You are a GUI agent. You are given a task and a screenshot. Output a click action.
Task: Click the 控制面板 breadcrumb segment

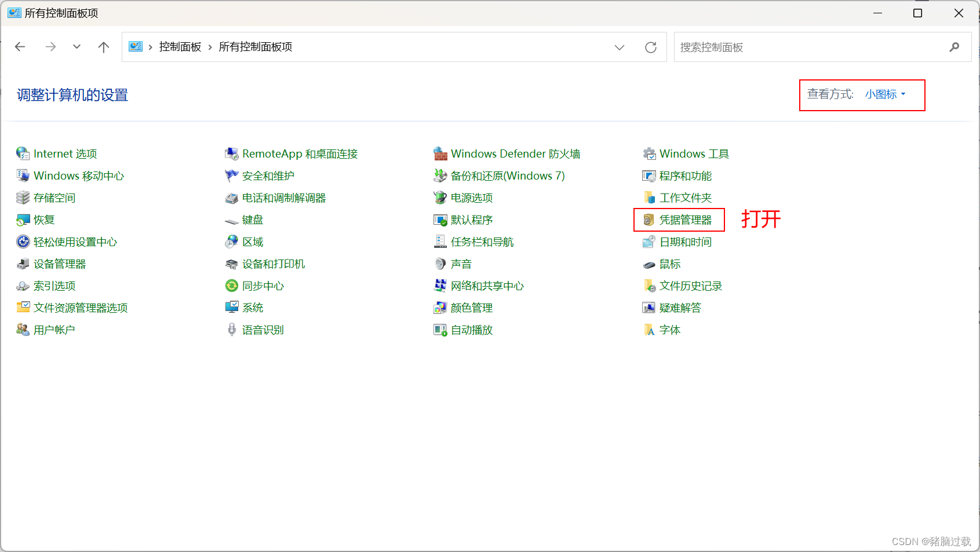180,47
